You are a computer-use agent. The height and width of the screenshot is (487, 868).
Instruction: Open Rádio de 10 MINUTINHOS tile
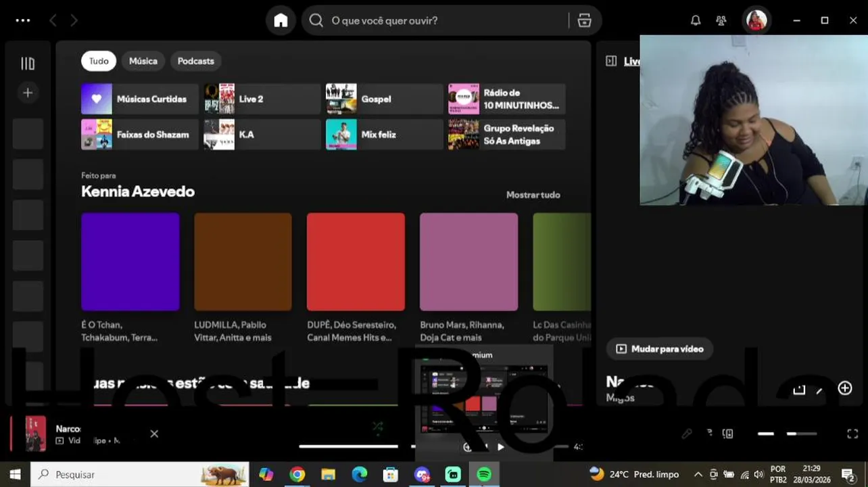tap(507, 99)
